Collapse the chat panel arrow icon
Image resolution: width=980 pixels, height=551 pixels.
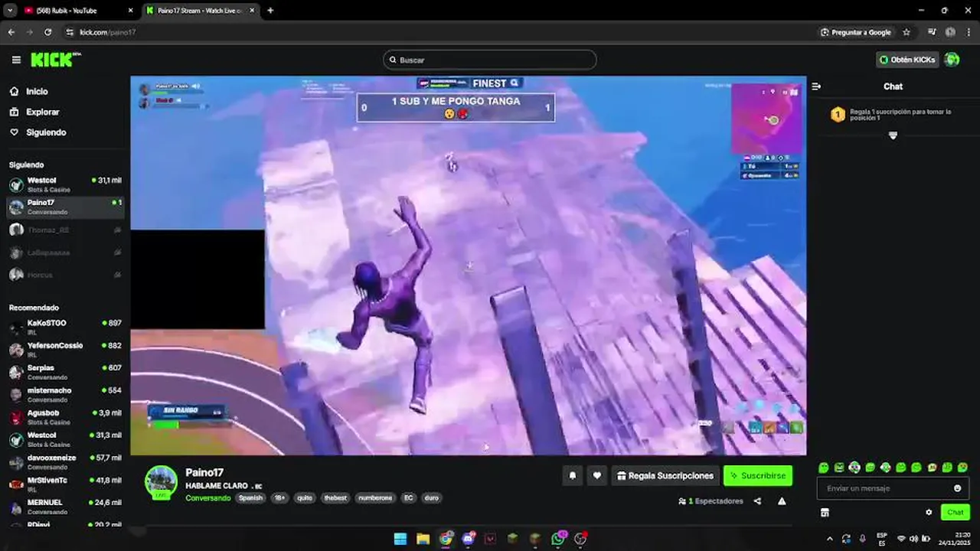coord(816,86)
